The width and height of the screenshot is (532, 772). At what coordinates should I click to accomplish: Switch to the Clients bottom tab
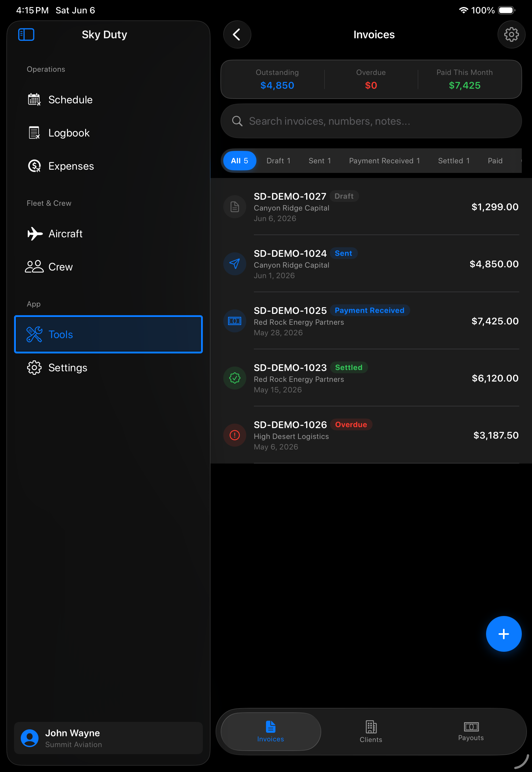pos(371,731)
